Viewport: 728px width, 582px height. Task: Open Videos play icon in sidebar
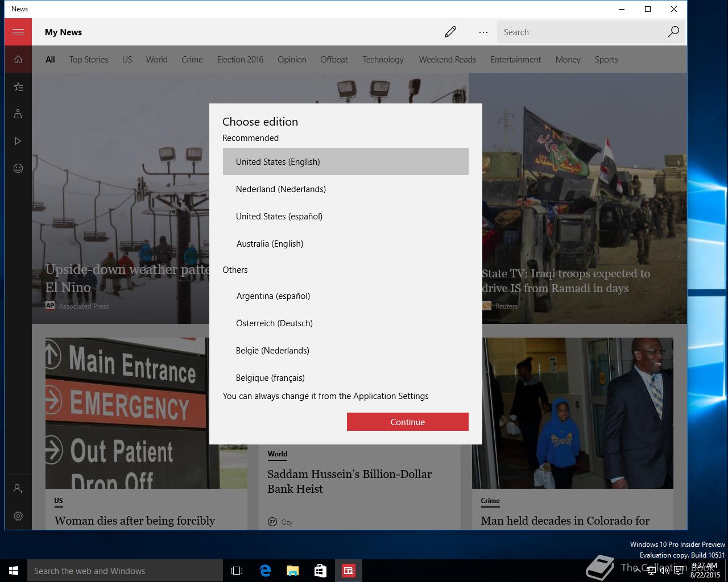pyautogui.click(x=18, y=141)
